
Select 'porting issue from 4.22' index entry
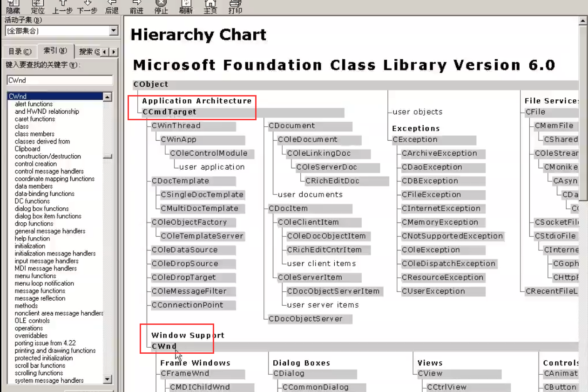point(45,343)
